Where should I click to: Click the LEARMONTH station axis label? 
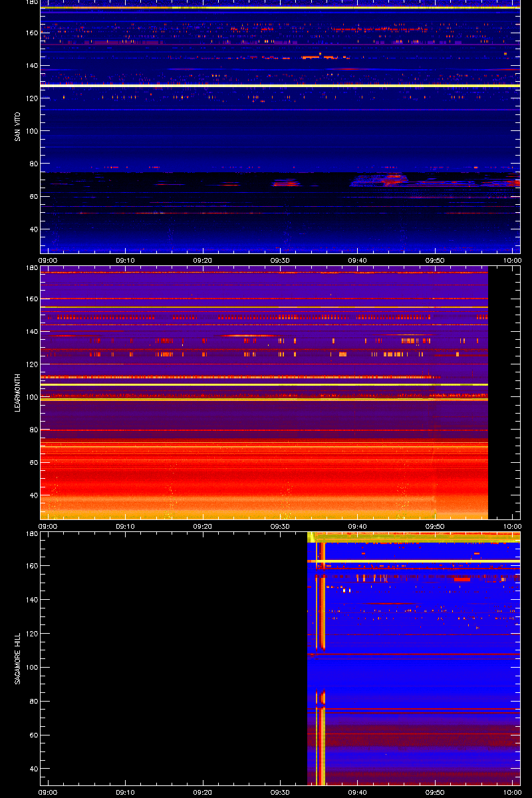pyautogui.click(x=17, y=392)
